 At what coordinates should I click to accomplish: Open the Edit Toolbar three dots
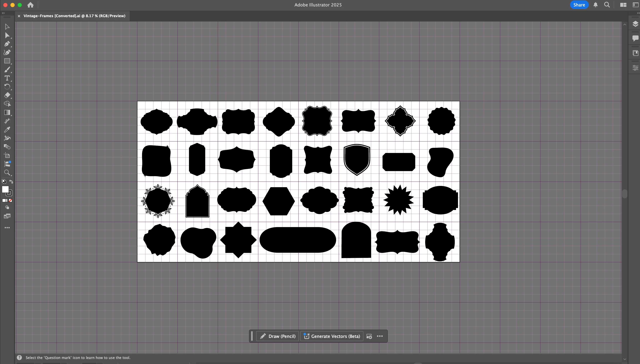[x=7, y=227]
